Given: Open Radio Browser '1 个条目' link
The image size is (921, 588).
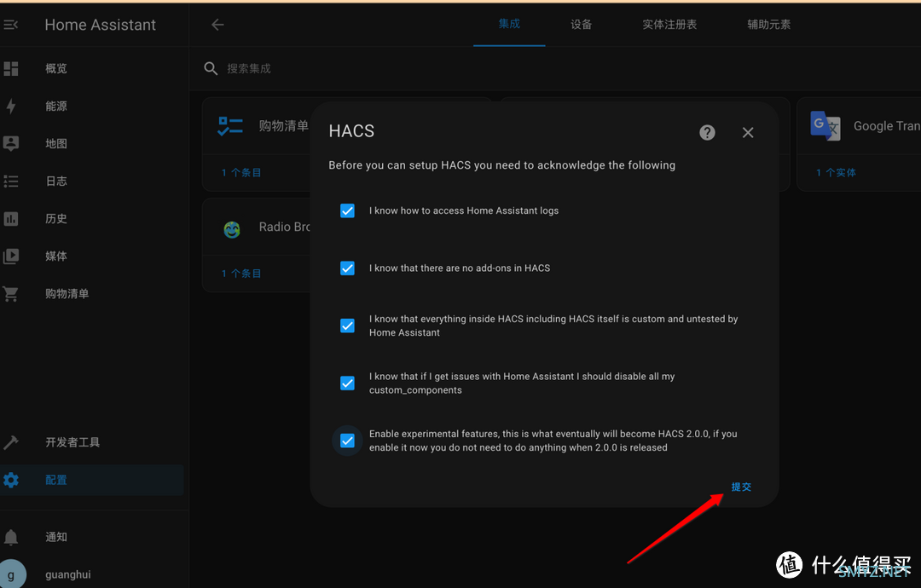Looking at the screenshot, I should click(x=241, y=274).
